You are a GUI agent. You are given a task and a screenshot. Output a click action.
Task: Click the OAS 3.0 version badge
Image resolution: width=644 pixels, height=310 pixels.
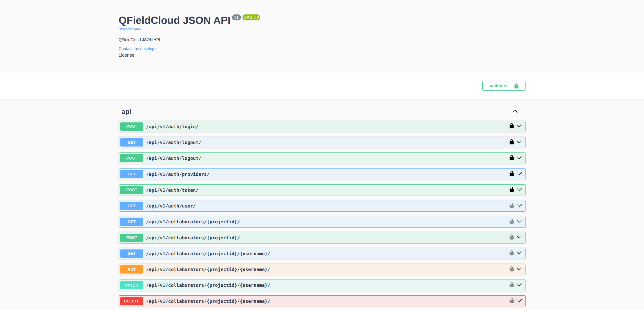251,17
